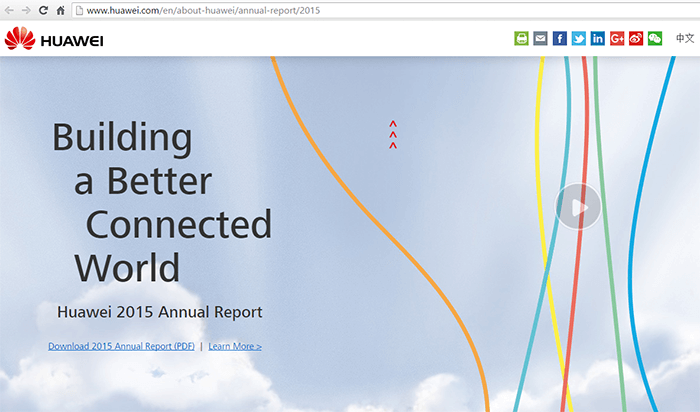Image resolution: width=700 pixels, height=412 pixels.
Task: Click the browser back arrow
Action: pyautogui.click(x=9, y=10)
